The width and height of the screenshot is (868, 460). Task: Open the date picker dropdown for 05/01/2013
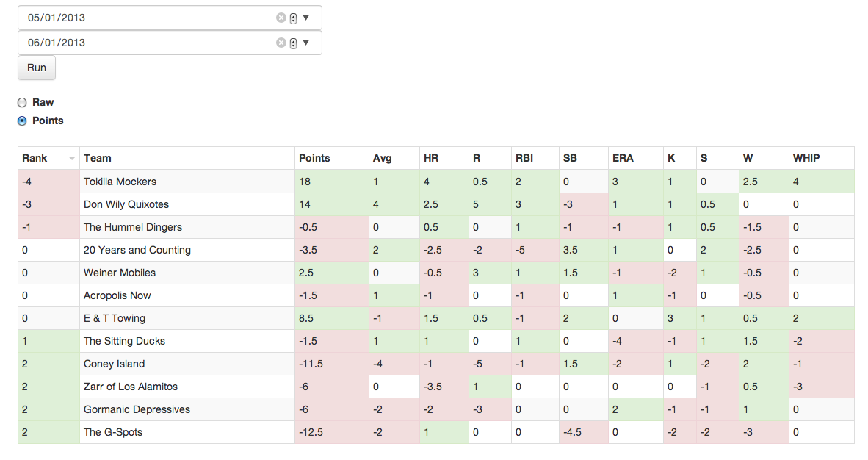tap(306, 18)
